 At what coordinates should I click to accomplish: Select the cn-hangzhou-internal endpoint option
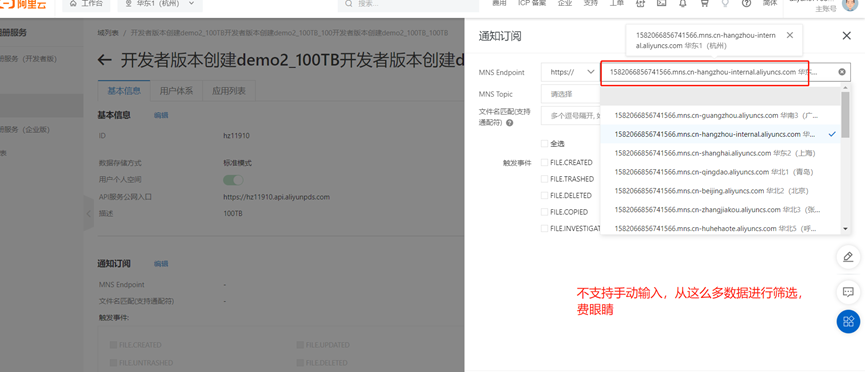[720, 134]
